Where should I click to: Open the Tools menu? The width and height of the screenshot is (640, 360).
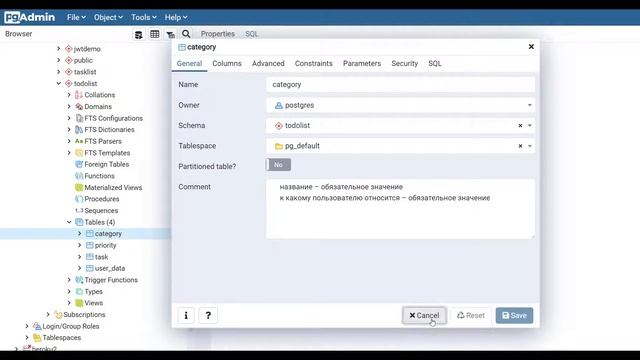pyautogui.click(x=144, y=18)
